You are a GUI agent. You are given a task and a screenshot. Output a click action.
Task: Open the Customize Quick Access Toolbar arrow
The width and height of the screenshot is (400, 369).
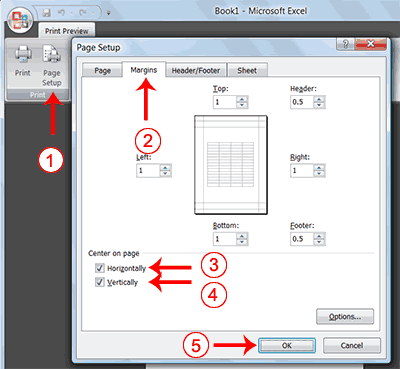click(x=108, y=13)
